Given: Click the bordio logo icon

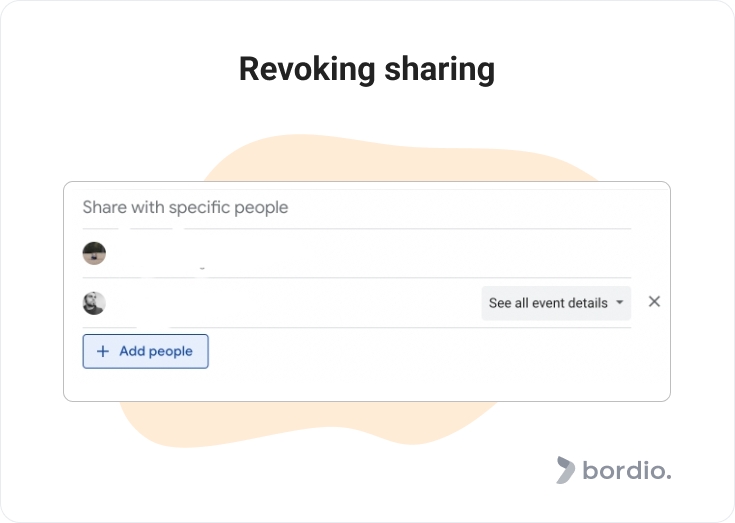Looking at the screenshot, I should 565,470.
